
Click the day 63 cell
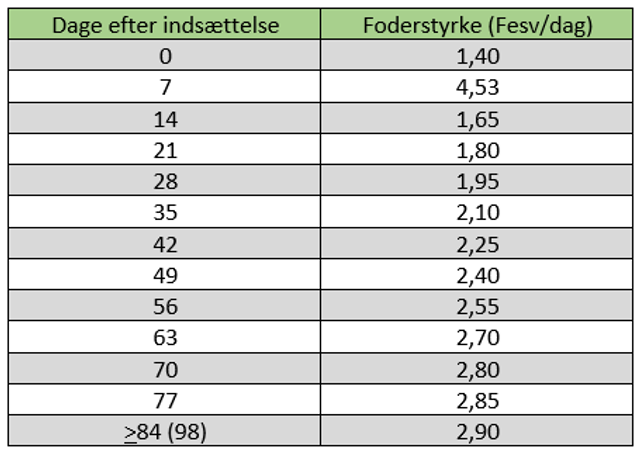164,337
